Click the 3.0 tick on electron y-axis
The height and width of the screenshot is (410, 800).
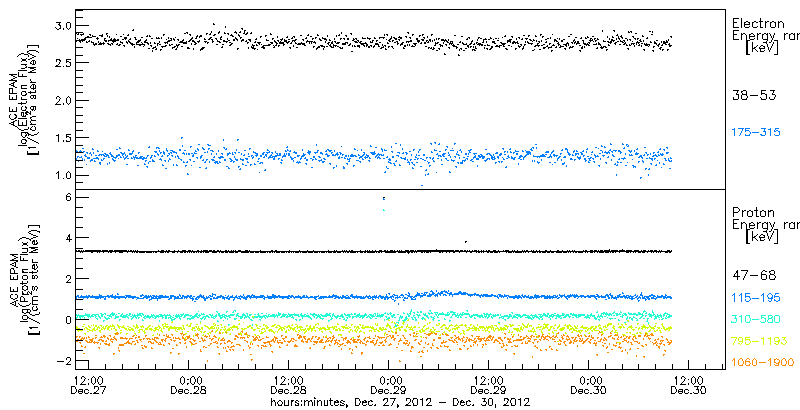pos(61,25)
